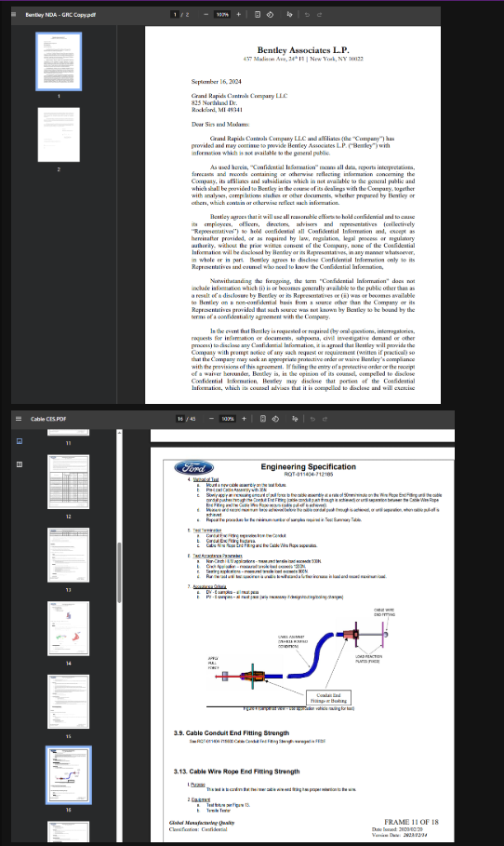Toggle sidebar menu in Bentley NDA viewer
The image size is (504, 846).
[x=13, y=15]
